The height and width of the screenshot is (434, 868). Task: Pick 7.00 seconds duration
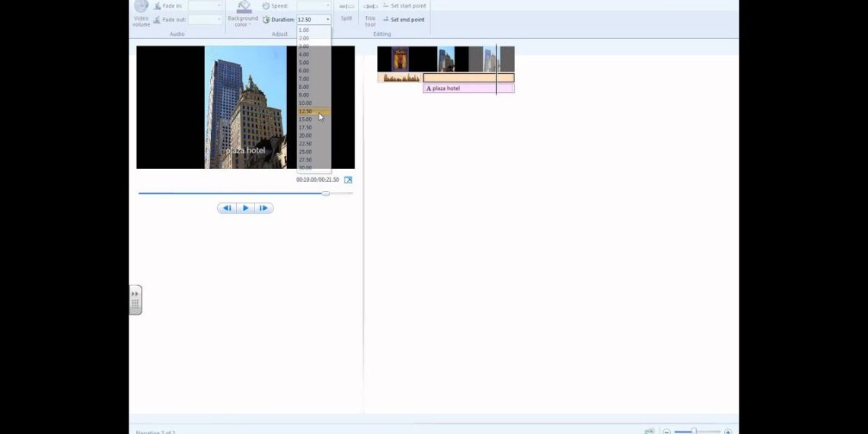click(314, 78)
